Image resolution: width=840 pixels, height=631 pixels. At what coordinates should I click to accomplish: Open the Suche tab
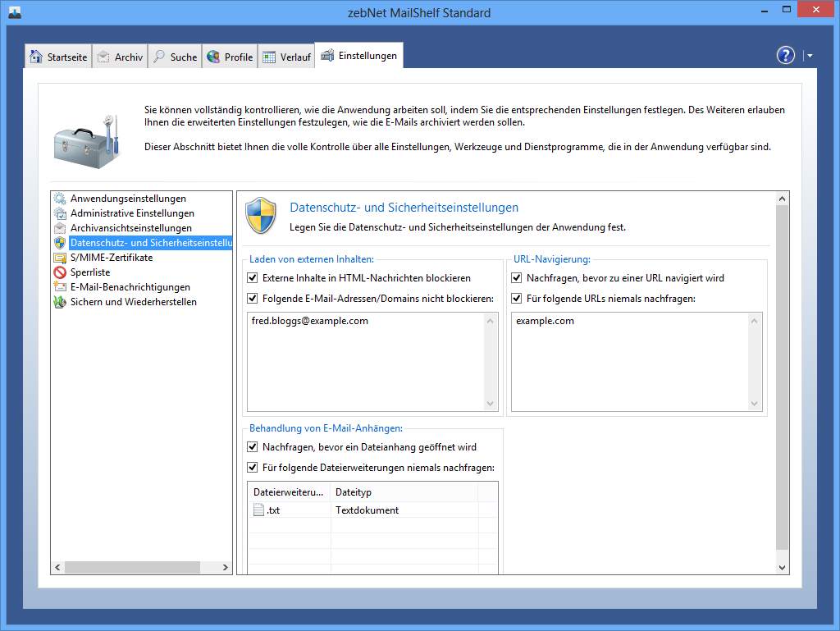click(x=176, y=57)
